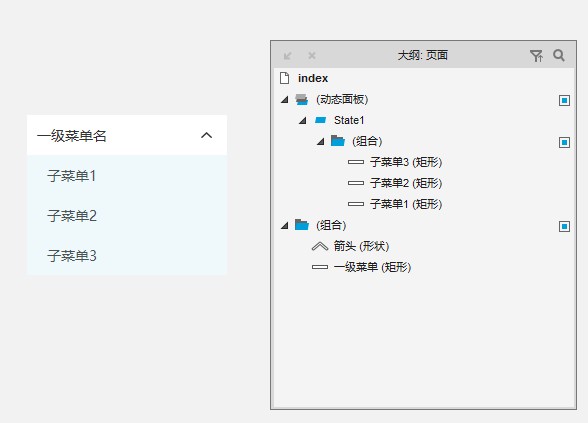Open the outline search magnifier icon
Screen dimensions: 588x423
(x=559, y=56)
